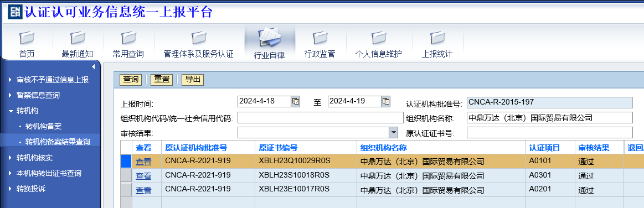Click the 重置 button
The height and width of the screenshot is (208, 644).
(x=161, y=80)
